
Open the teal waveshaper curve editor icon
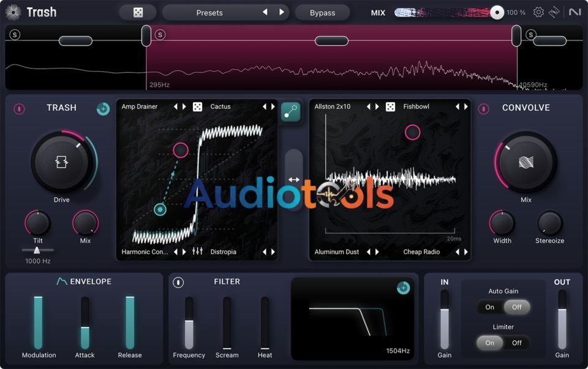291,113
